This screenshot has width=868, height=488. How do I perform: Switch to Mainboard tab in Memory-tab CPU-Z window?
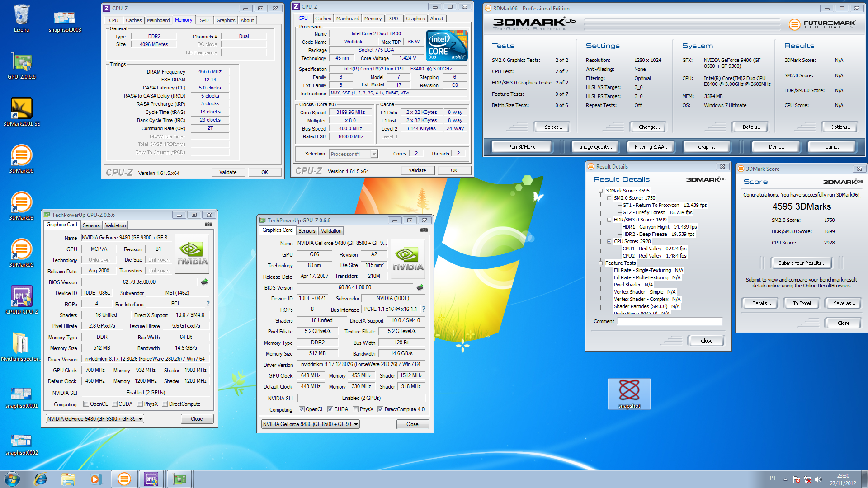click(x=158, y=20)
